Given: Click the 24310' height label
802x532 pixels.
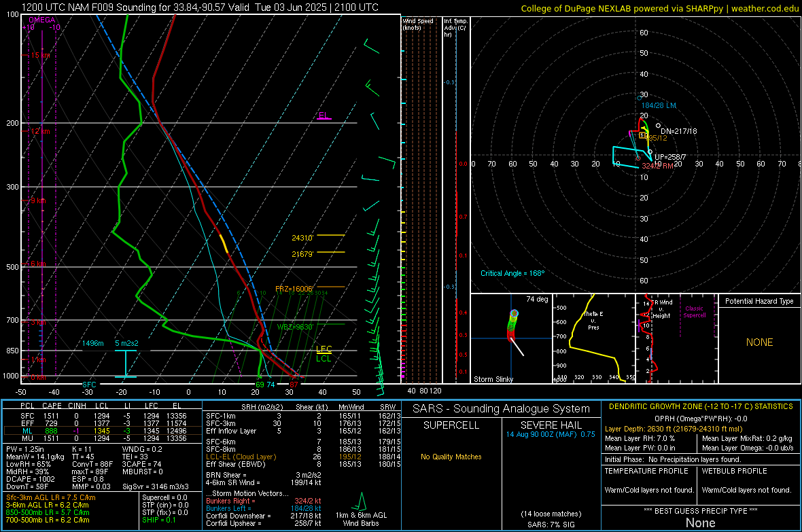Looking at the screenshot, I should pos(302,237).
